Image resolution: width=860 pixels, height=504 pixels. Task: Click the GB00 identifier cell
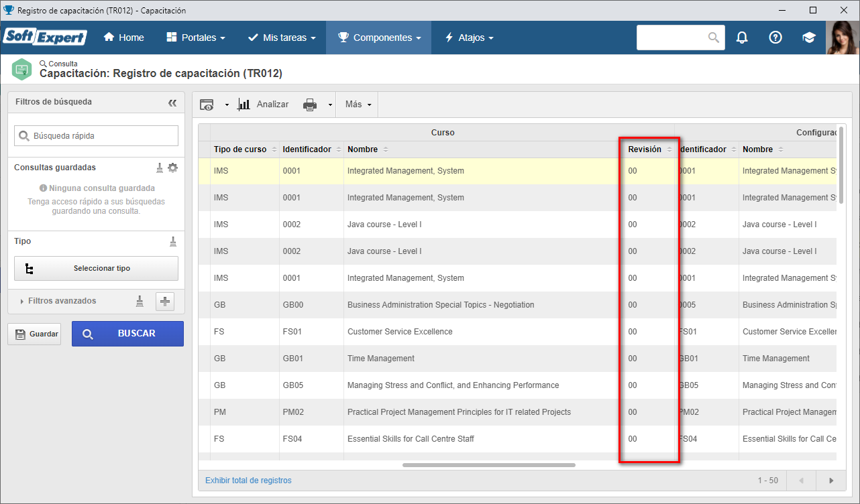pyautogui.click(x=311, y=305)
